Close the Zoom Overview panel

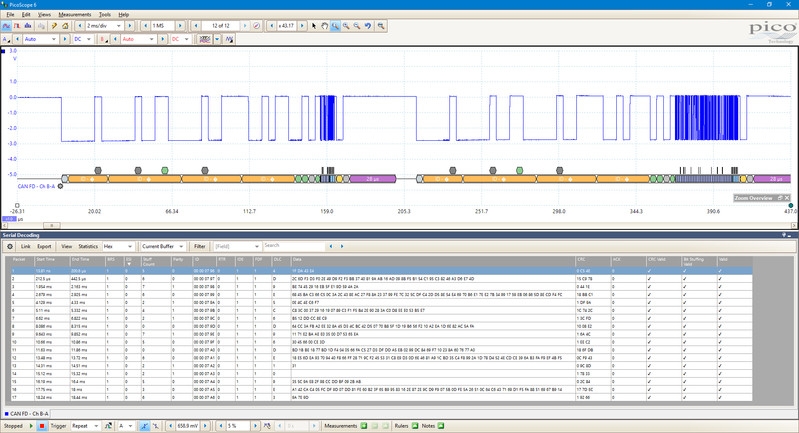click(787, 198)
